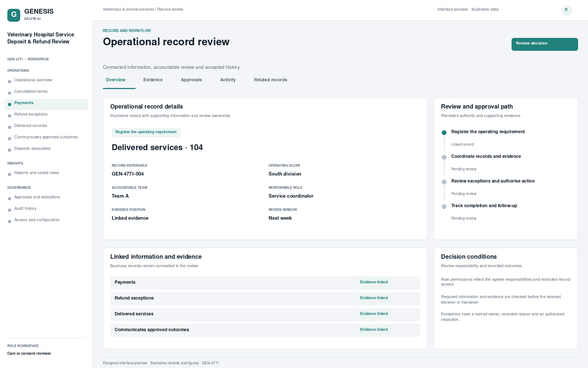Open the Related records tab
The width and height of the screenshot is (588, 368).
tap(270, 80)
